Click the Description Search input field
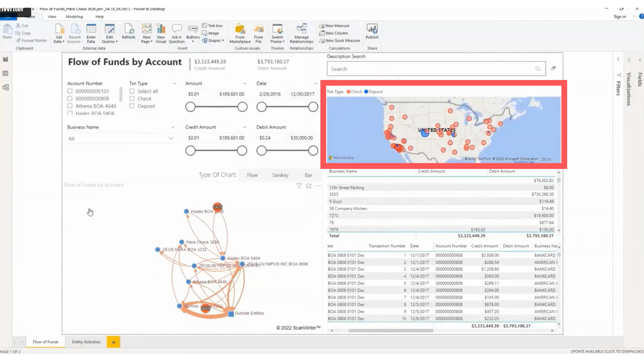644x362 pixels. coord(436,69)
